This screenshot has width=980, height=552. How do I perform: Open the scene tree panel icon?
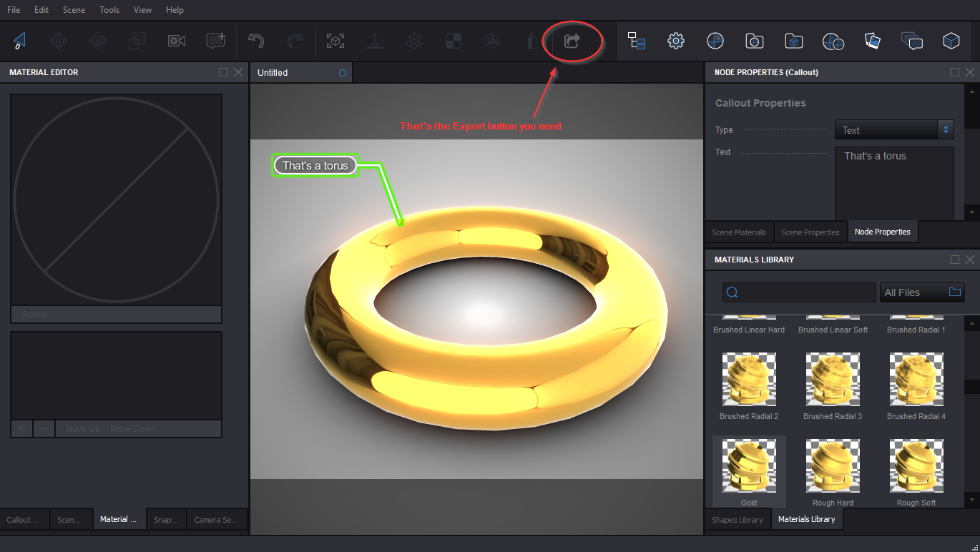click(x=636, y=41)
